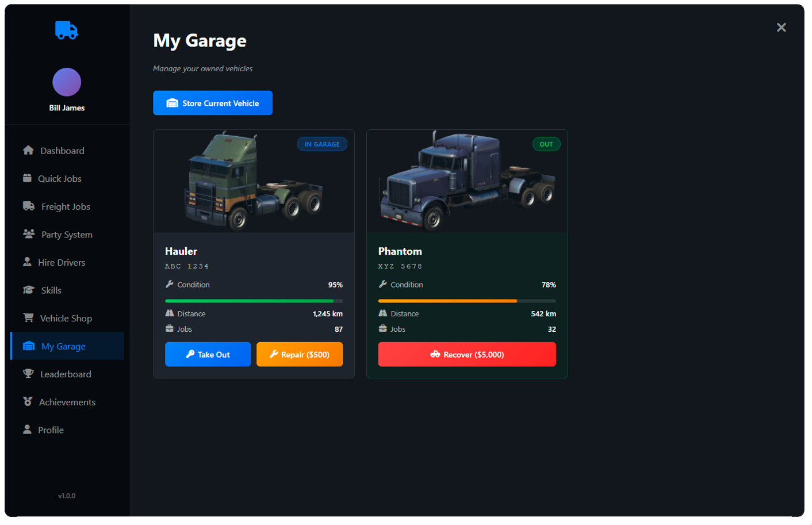
Task: Click the v1.0.0 version label
Action: [x=67, y=496]
